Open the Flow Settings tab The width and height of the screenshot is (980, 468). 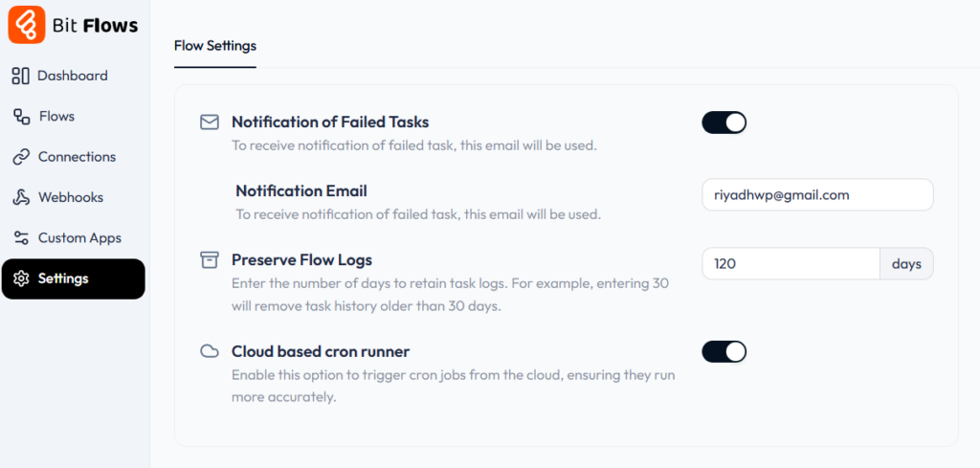click(x=215, y=46)
